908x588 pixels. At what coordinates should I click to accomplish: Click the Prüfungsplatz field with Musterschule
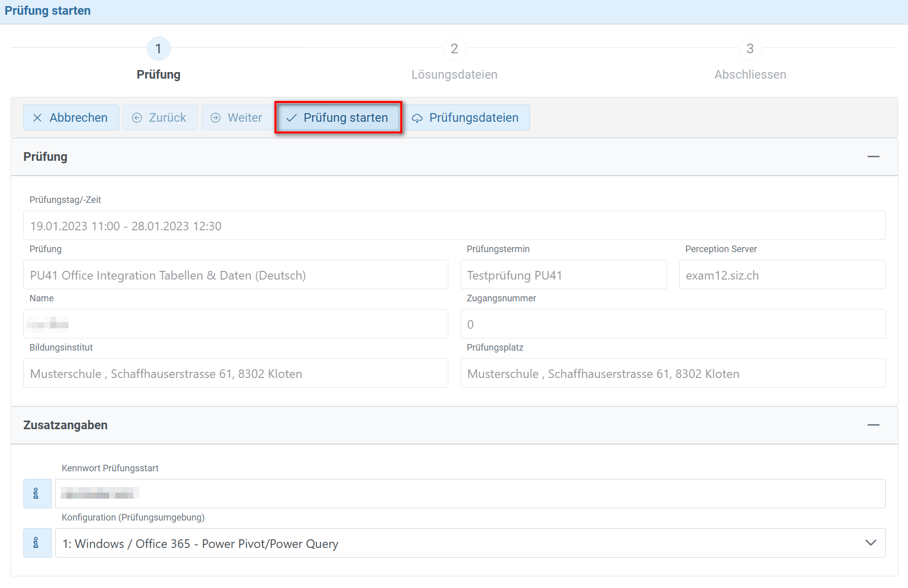673,373
